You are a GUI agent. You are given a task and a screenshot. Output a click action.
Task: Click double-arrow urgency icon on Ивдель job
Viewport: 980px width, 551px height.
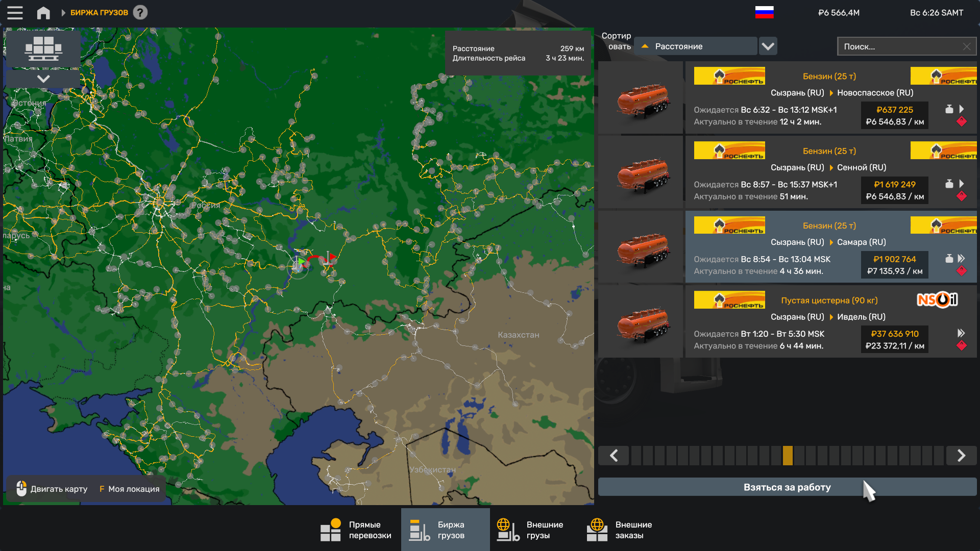[x=961, y=333]
